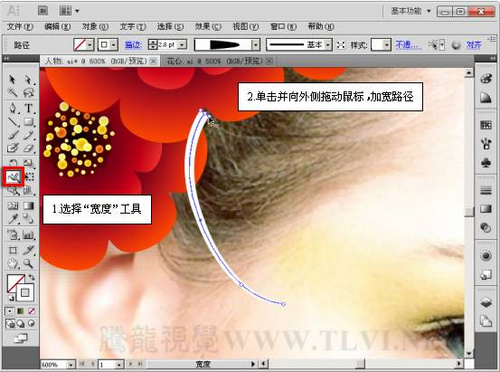Set toolbox mode to Color
Screen dimensions: 500x372
[x=10, y=311]
